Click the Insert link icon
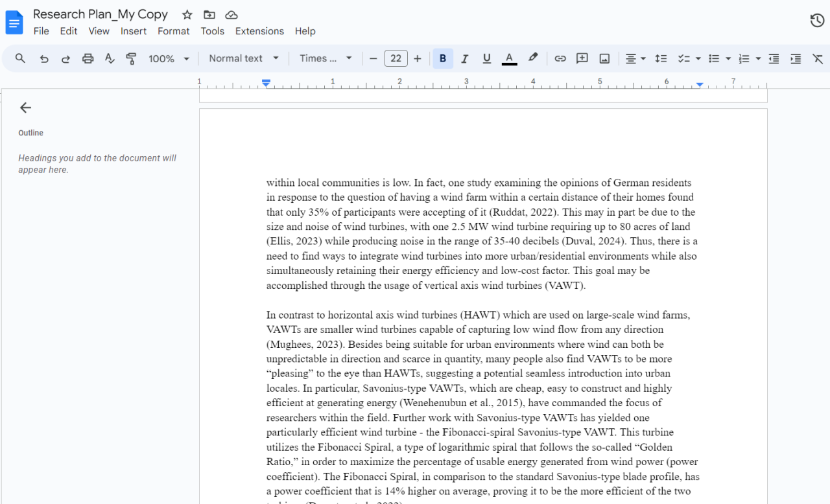Image resolution: width=830 pixels, height=504 pixels. point(560,59)
